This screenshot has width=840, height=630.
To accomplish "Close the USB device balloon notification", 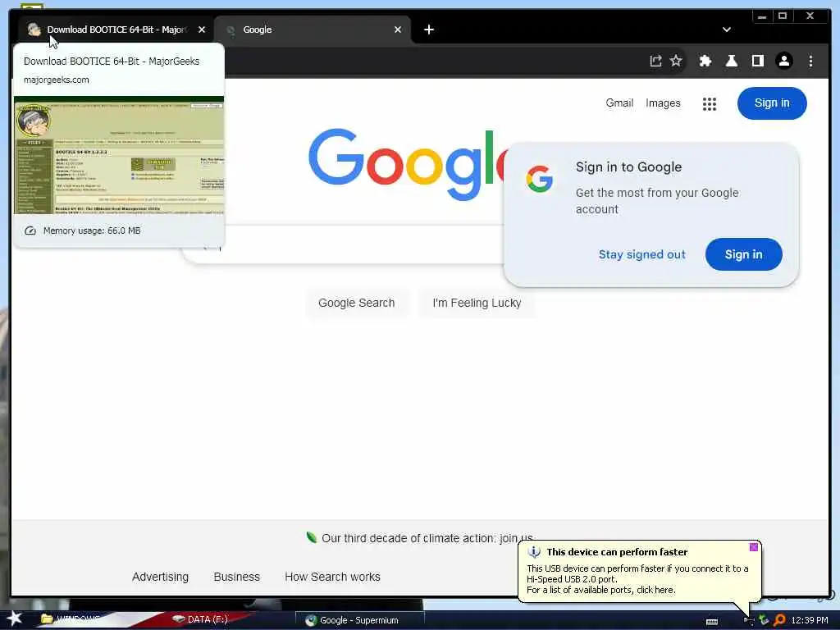I will [753, 547].
